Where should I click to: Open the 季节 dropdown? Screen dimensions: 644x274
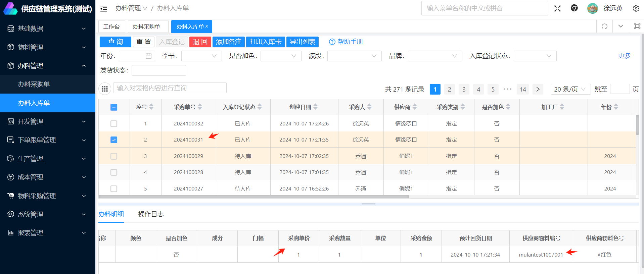pyautogui.click(x=201, y=56)
